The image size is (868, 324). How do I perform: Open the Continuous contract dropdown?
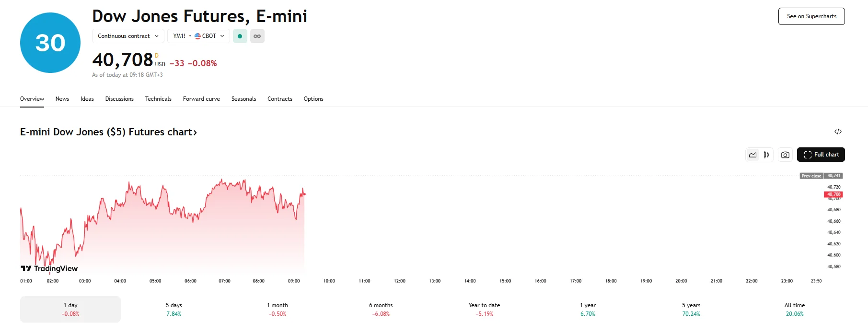(x=128, y=36)
